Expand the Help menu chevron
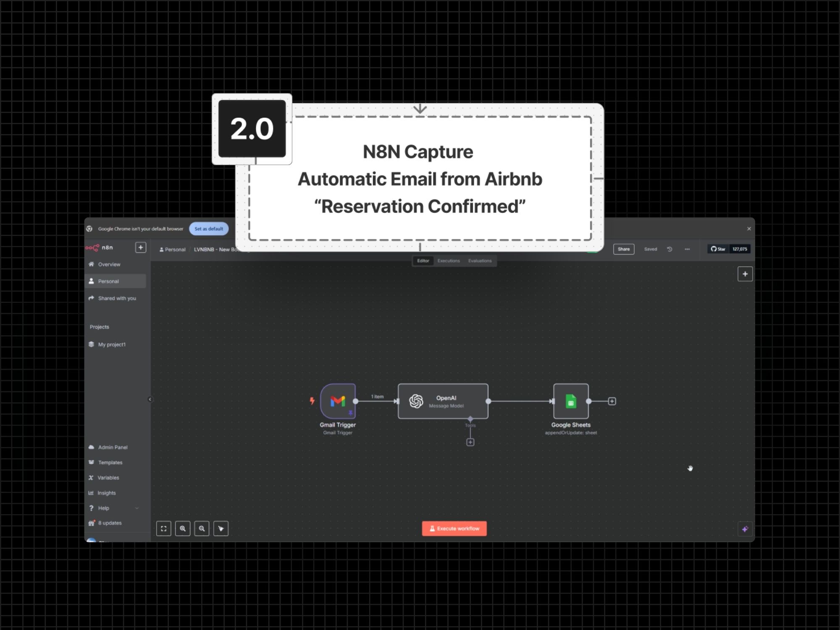840x630 pixels. point(137,508)
